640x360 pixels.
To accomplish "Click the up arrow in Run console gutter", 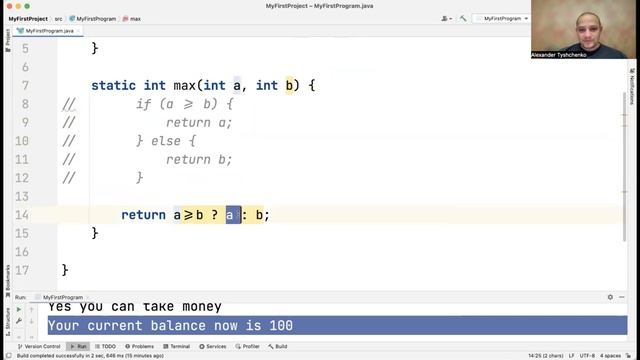I will [x=31, y=310].
